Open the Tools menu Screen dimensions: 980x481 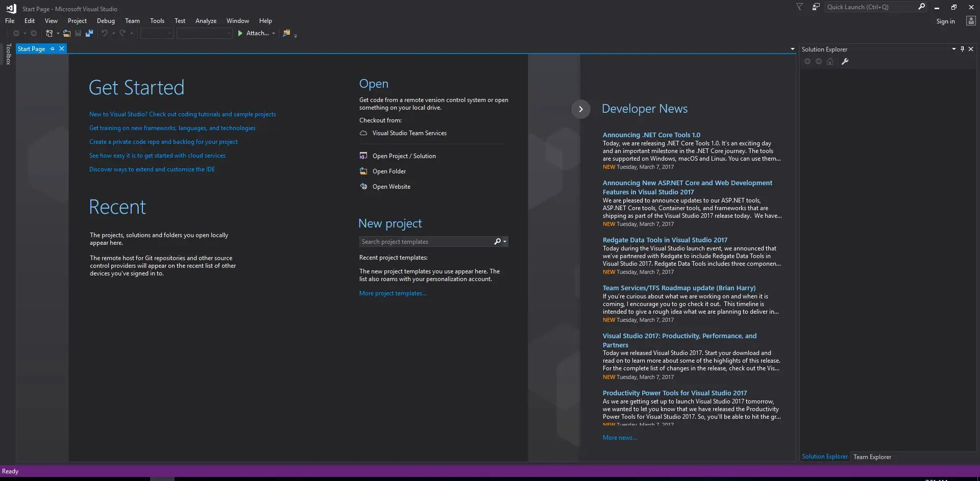157,21
